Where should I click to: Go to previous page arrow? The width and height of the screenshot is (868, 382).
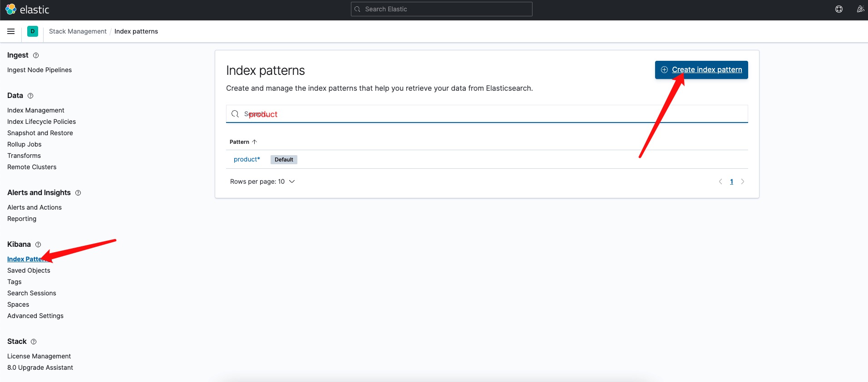720,181
